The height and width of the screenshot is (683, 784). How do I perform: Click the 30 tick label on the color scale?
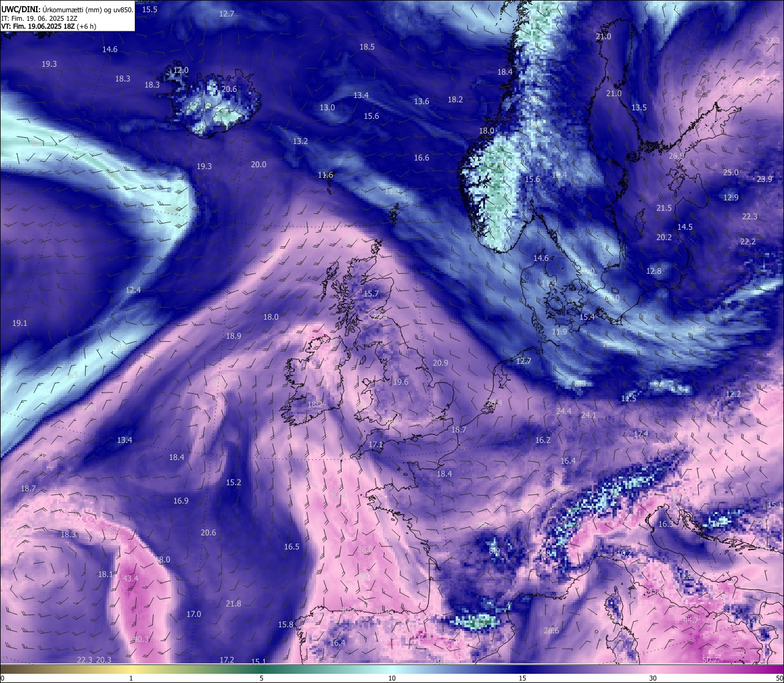point(653,677)
